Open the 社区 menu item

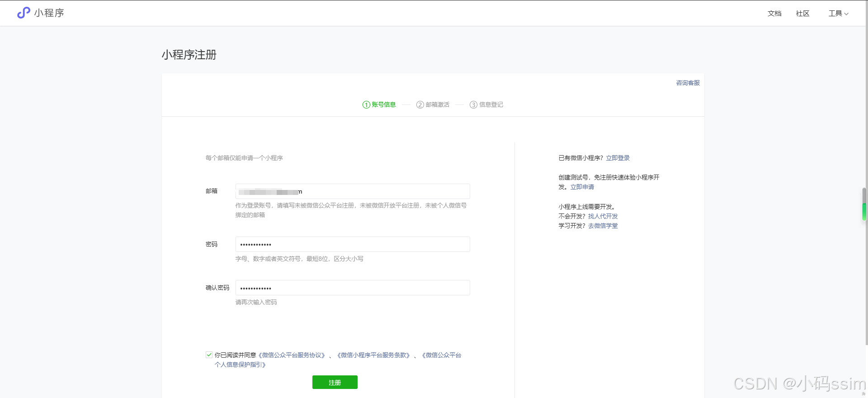pyautogui.click(x=802, y=14)
